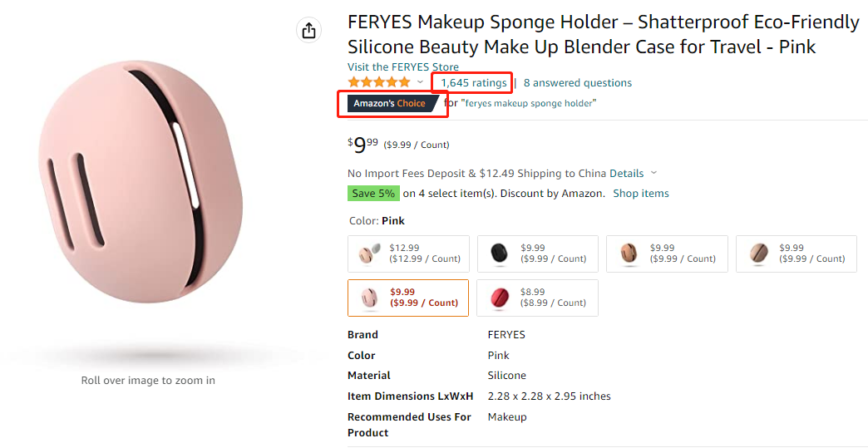
Task: Click the Amazon's Choice badge
Action: click(390, 103)
